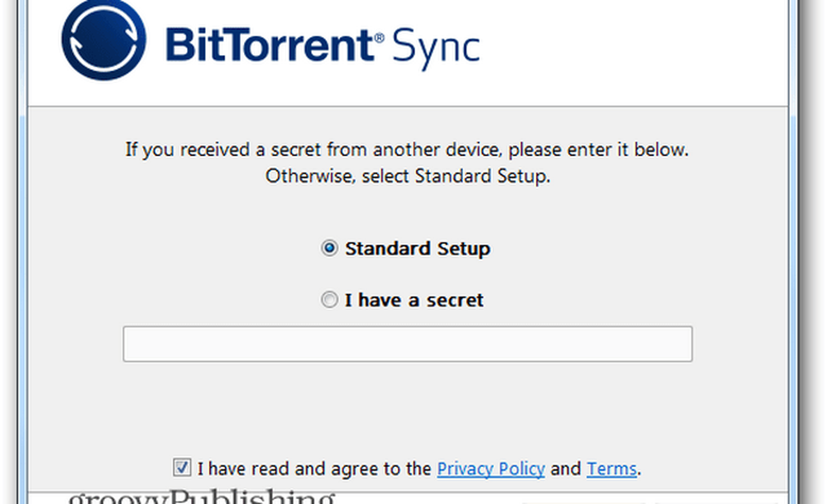Click the BitTorrent Sync circular arrows logo
This screenshot has height=504, width=827.
(x=103, y=40)
